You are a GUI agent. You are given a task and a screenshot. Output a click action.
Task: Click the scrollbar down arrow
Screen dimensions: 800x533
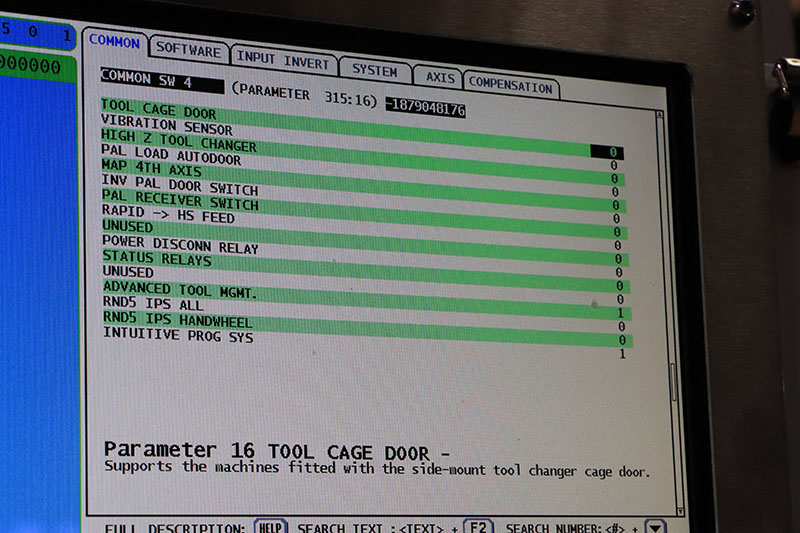pyautogui.click(x=680, y=511)
